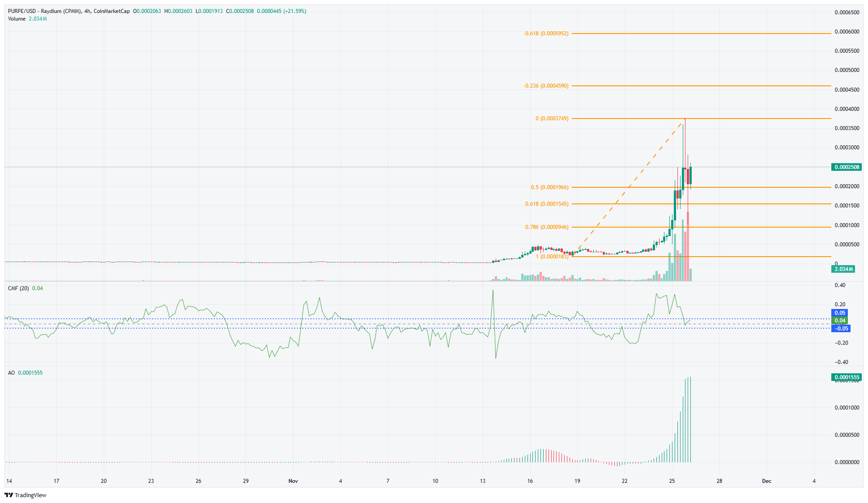
Task: Click the TradingView logo icon
Action: (x=9, y=495)
